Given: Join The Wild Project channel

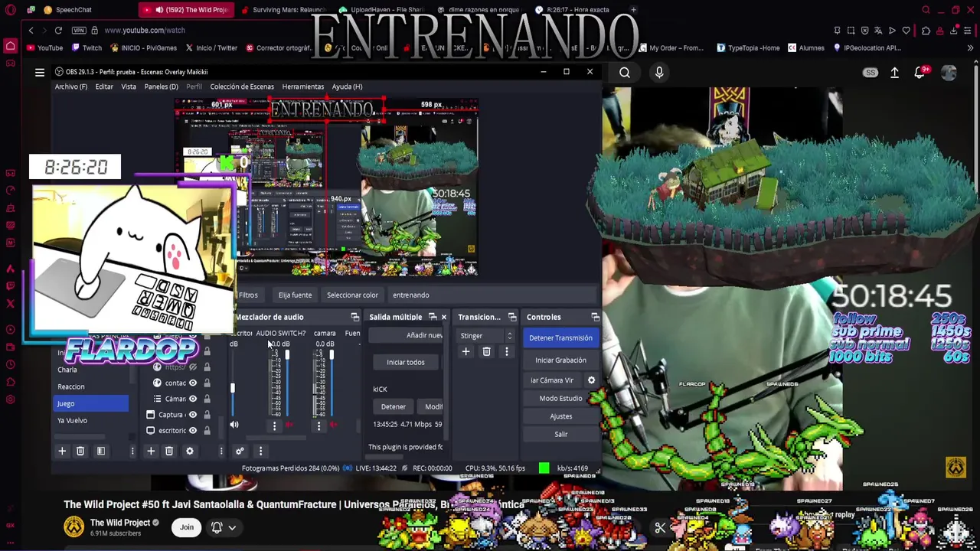Looking at the screenshot, I should (187, 527).
